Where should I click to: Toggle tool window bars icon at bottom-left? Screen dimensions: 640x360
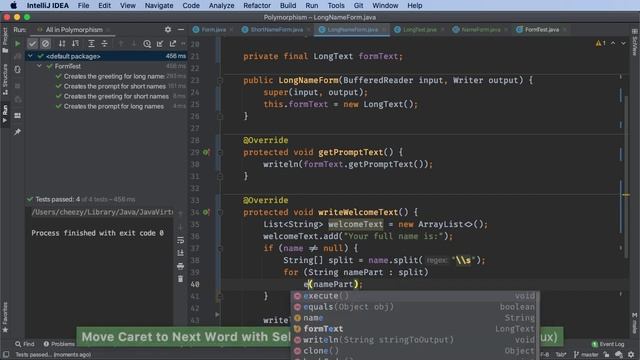pyautogui.click(x=6, y=355)
